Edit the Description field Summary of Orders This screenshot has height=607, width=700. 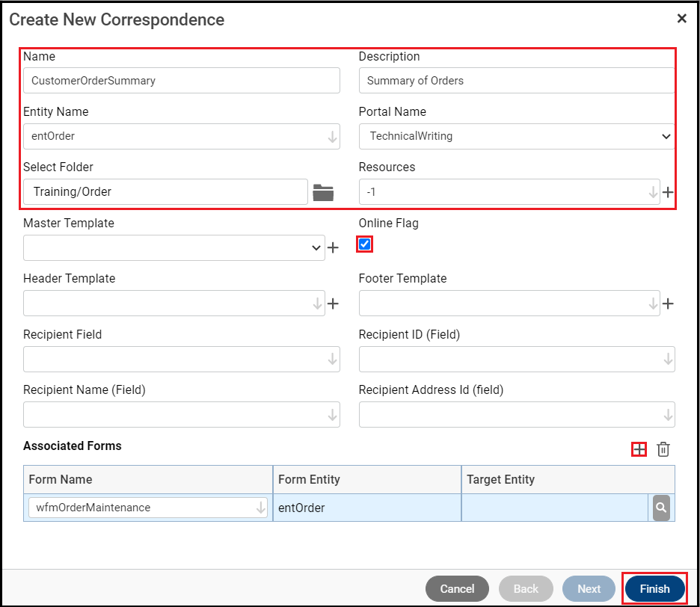click(x=517, y=80)
